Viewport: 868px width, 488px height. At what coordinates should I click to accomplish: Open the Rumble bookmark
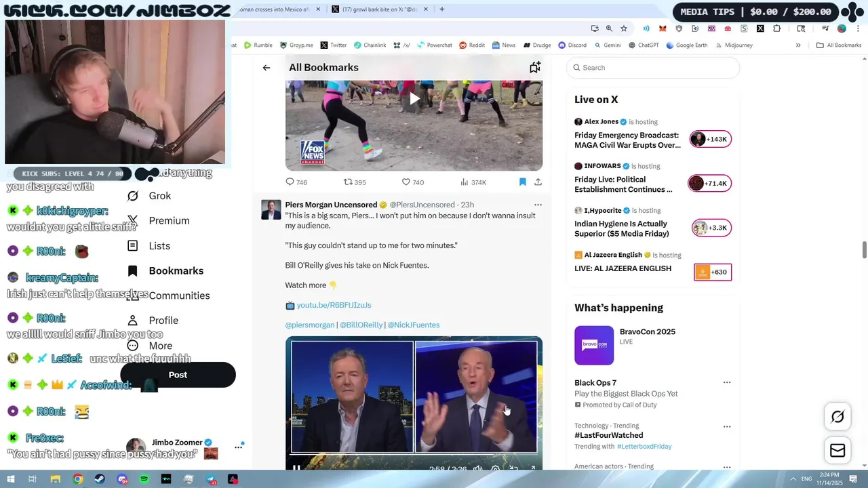(258, 45)
